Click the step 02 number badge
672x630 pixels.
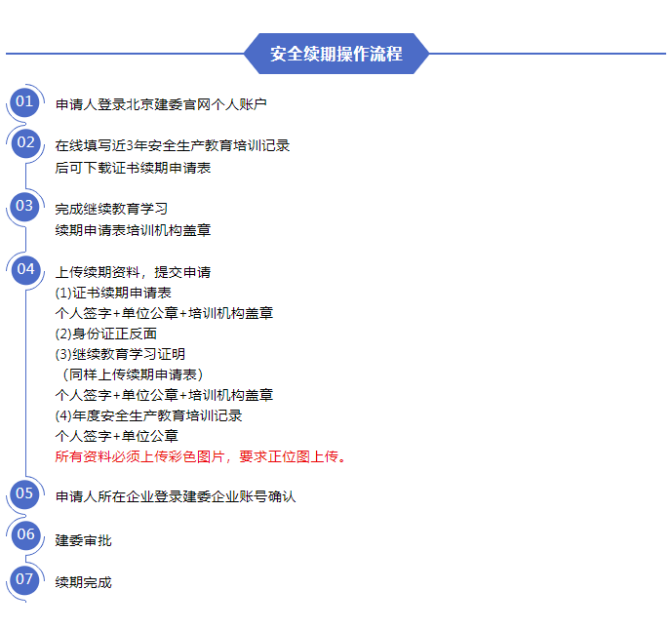pos(25,143)
